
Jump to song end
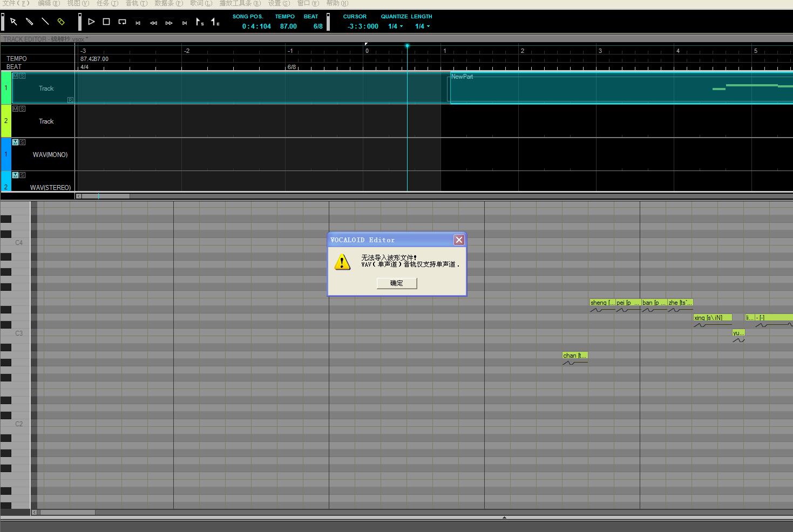[x=185, y=23]
